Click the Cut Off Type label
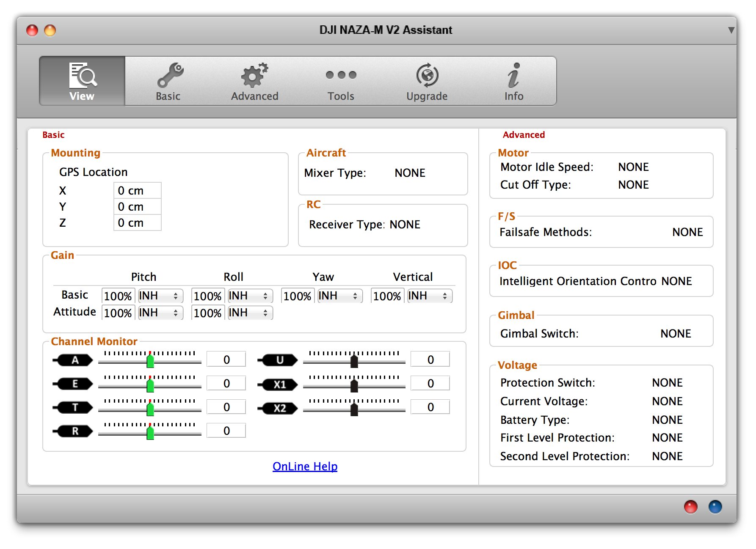 535,185
